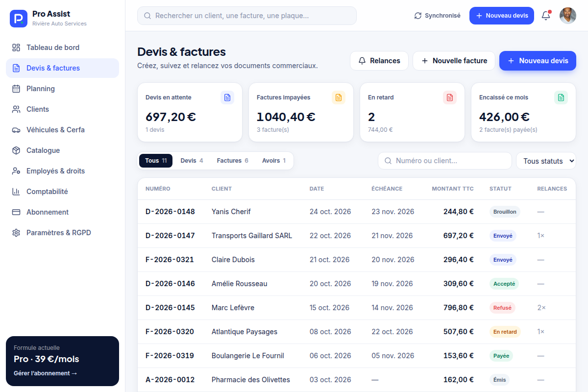Click the En retard status badge in table
The height and width of the screenshot is (392, 588).
tap(505, 332)
